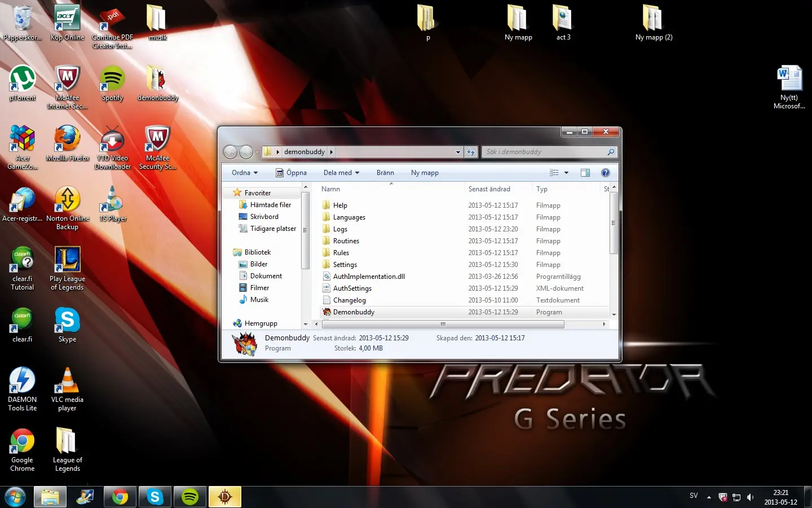Open Ny(tt) Microsoft Word document icon
Image resolution: width=812 pixels, height=508 pixels.
pyautogui.click(x=789, y=87)
